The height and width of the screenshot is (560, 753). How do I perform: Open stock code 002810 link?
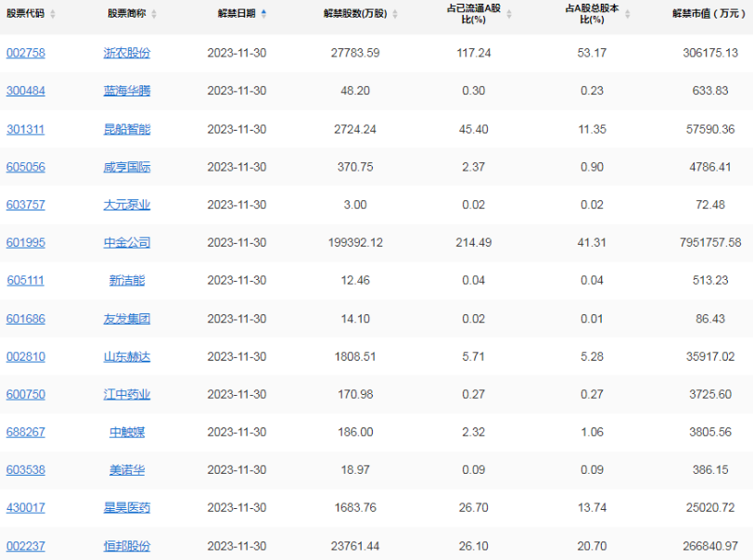[x=26, y=357]
